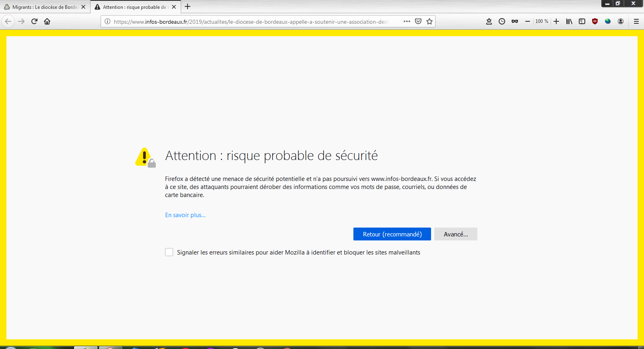
Task: Click the address bar URL field
Action: coord(250,22)
